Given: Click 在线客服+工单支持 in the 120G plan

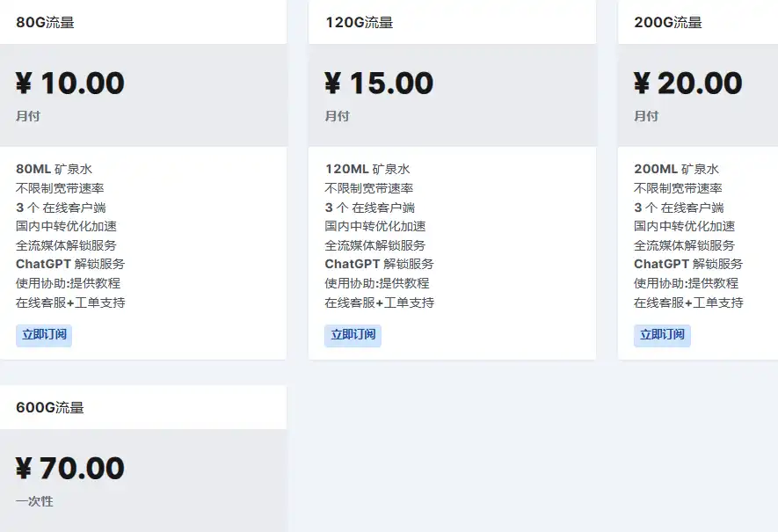Looking at the screenshot, I should pyautogui.click(x=379, y=302).
